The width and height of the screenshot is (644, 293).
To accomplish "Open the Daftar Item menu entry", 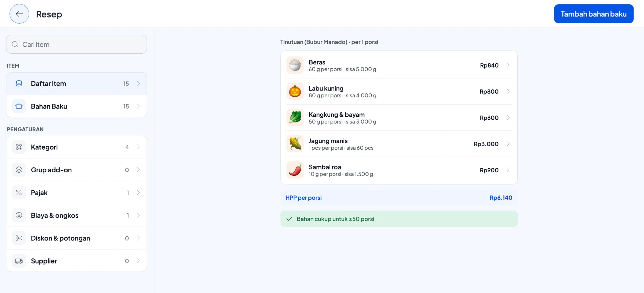I will tap(76, 83).
